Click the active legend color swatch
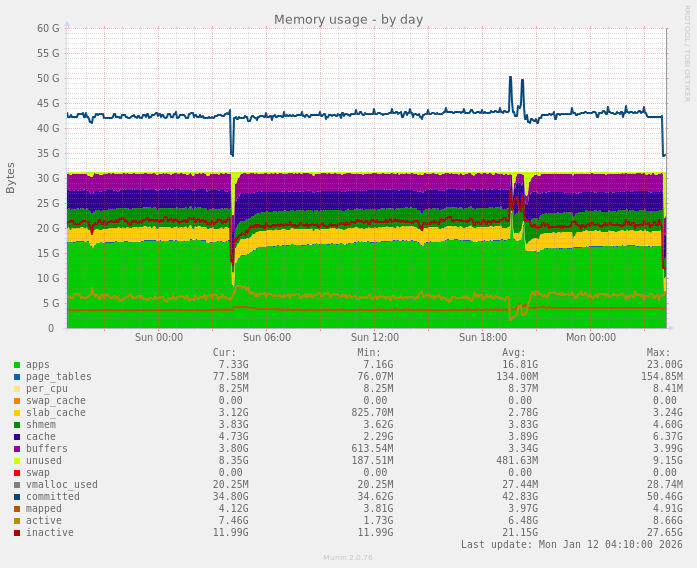Image resolution: width=697 pixels, height=568 pixels. tap(17, 521)
